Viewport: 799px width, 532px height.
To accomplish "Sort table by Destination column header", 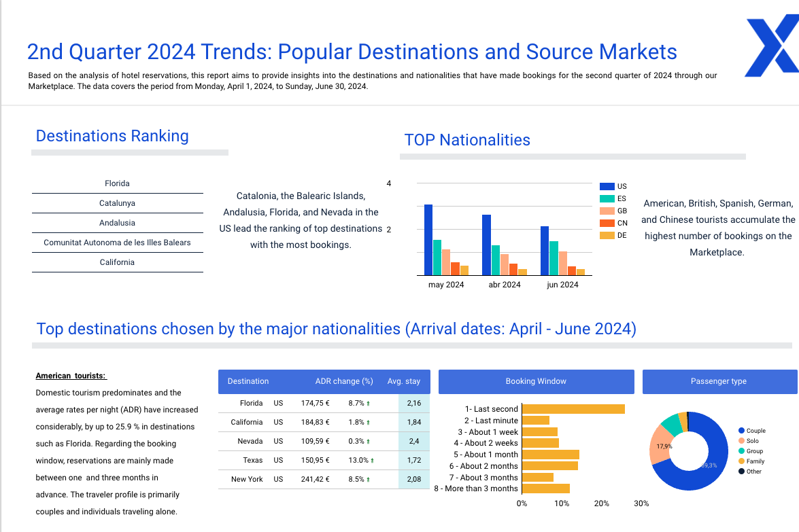I will [x=248, y=381].
